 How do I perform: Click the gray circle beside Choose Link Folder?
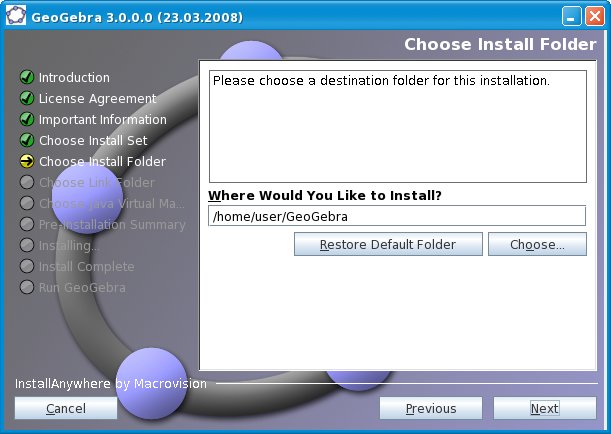(x=27, y=183)
